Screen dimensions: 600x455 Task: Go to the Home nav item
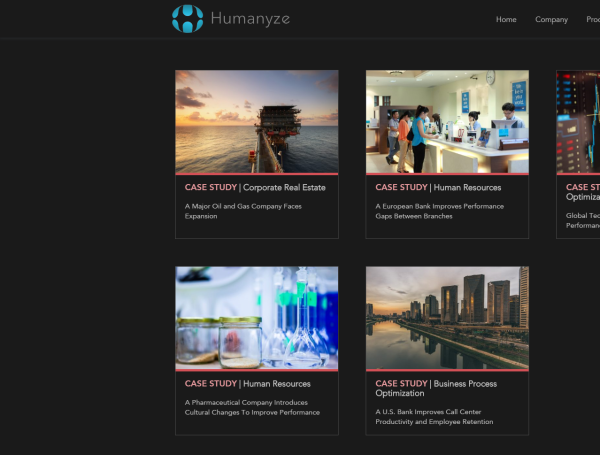point(506,19)
